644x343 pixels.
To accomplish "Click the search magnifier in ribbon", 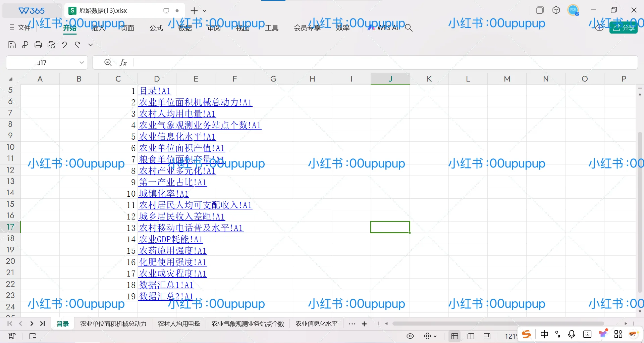I will point(409,28).
